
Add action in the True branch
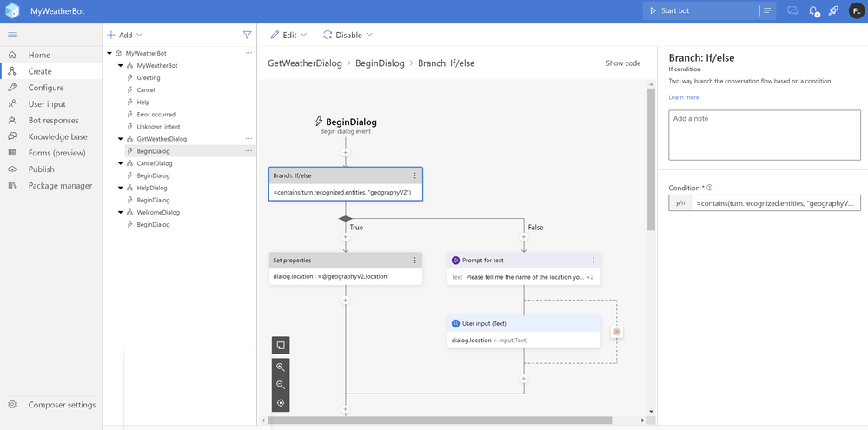346,237
